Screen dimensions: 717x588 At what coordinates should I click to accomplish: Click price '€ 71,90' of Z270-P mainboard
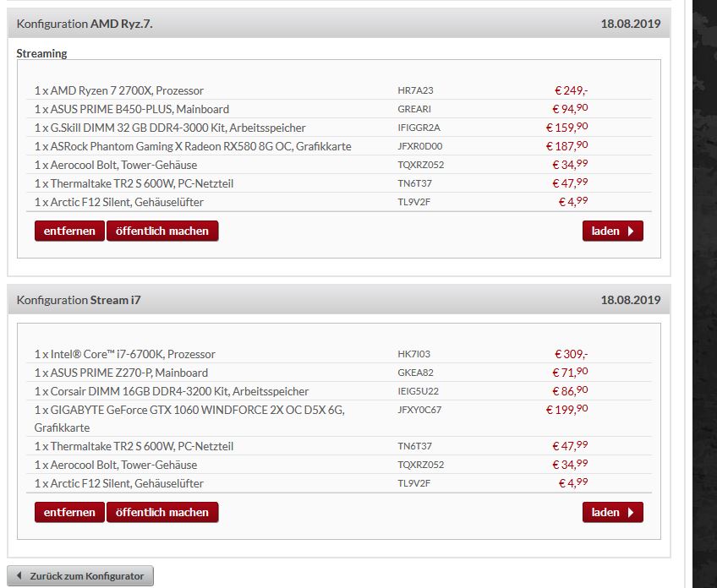pos(570,373)
